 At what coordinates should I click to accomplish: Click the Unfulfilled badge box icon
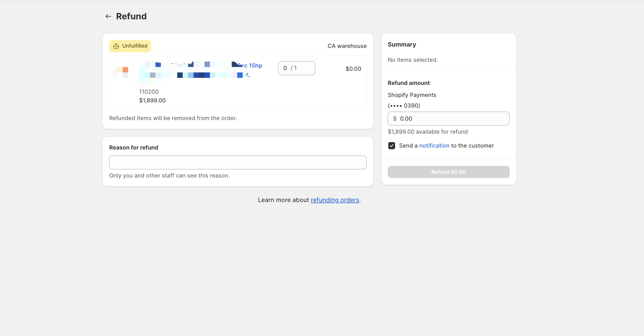116,46
